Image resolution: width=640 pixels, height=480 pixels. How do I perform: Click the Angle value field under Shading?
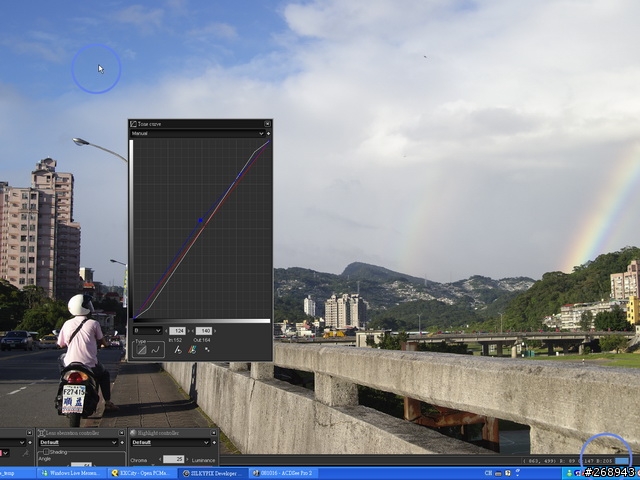click(81, 464)
